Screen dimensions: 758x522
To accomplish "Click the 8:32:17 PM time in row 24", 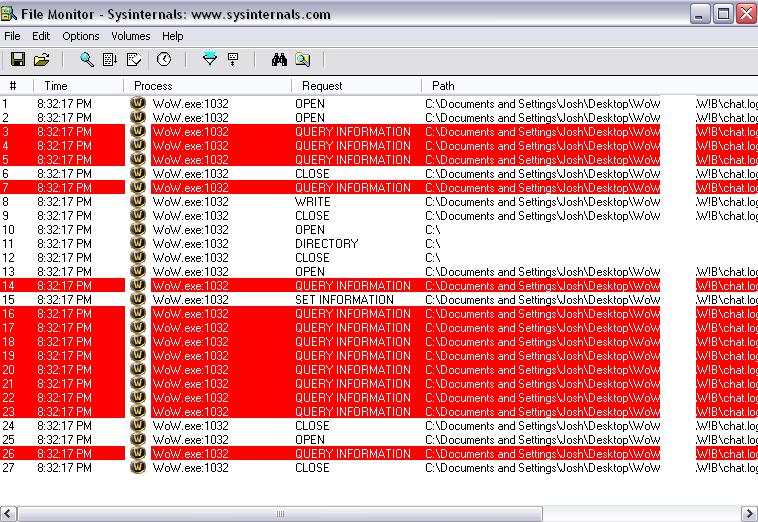I will point(64,426).
